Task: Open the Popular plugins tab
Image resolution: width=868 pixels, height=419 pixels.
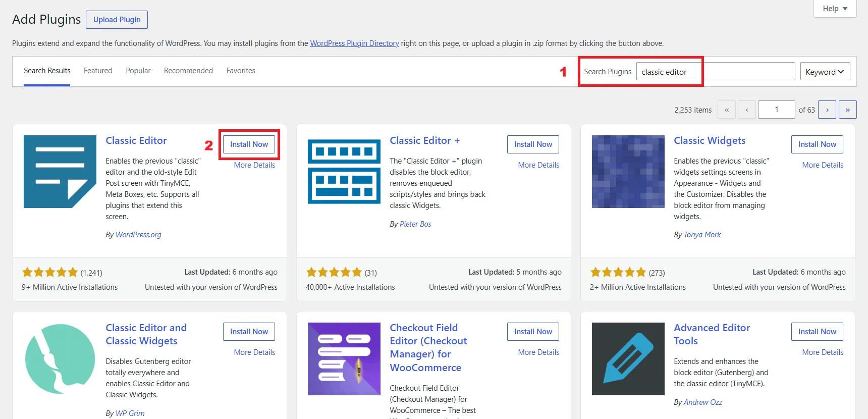Action: [x=138, y=71]
